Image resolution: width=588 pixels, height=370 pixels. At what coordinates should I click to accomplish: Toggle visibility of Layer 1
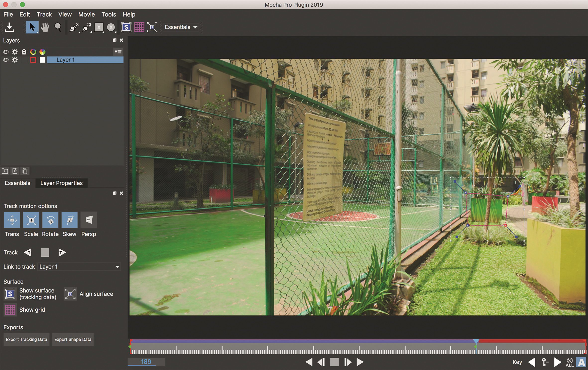(x=5, y=60)
